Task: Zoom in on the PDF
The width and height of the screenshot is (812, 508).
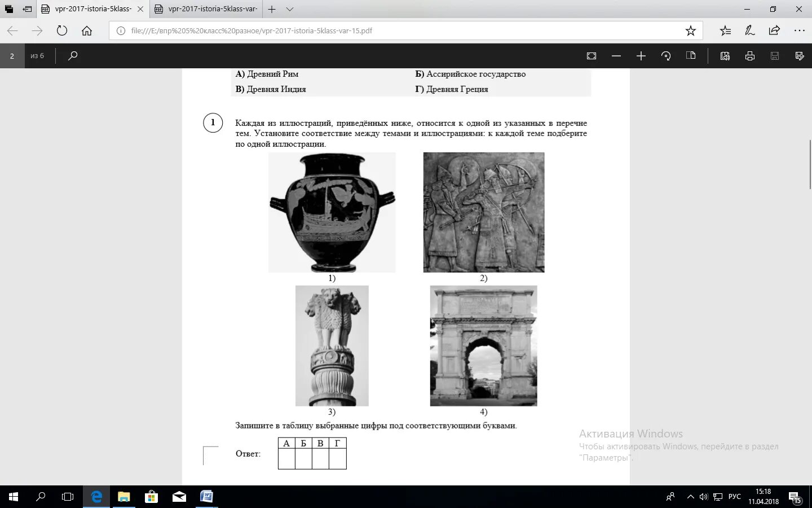Action: click(641, 56)
